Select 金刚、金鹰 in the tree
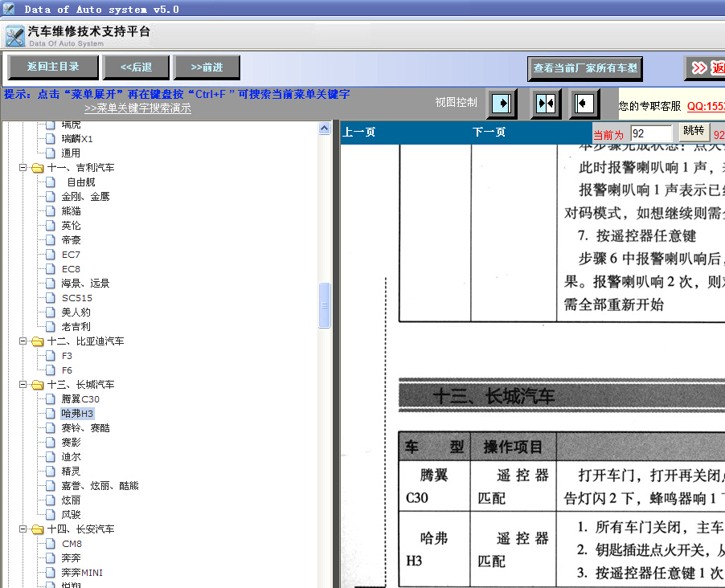 point(85,197)
